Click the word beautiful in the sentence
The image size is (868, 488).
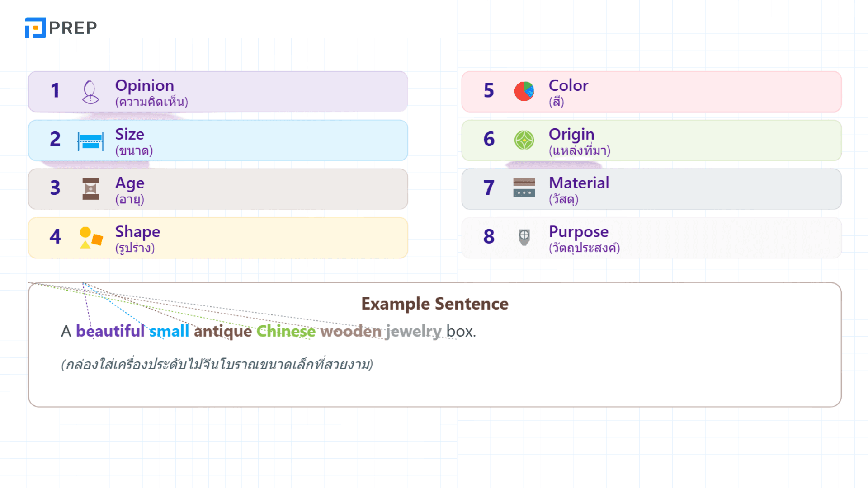click(110, 331)
